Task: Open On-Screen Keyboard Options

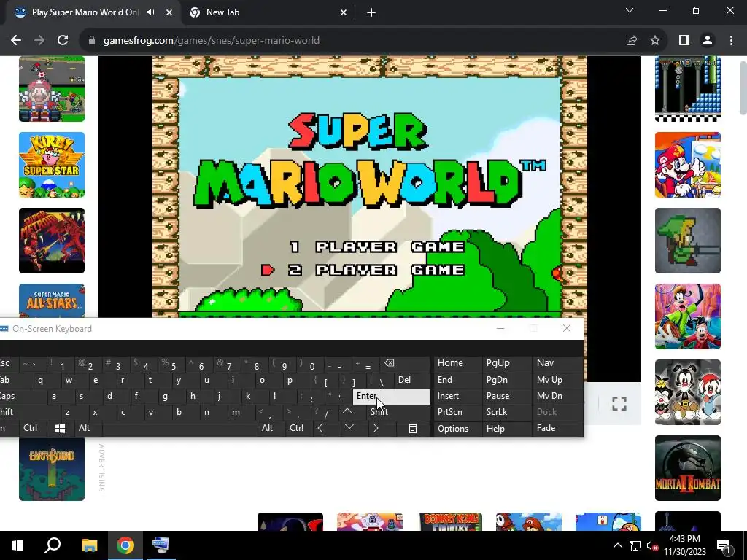Action: pyautogui.click(x=457, y=429)
